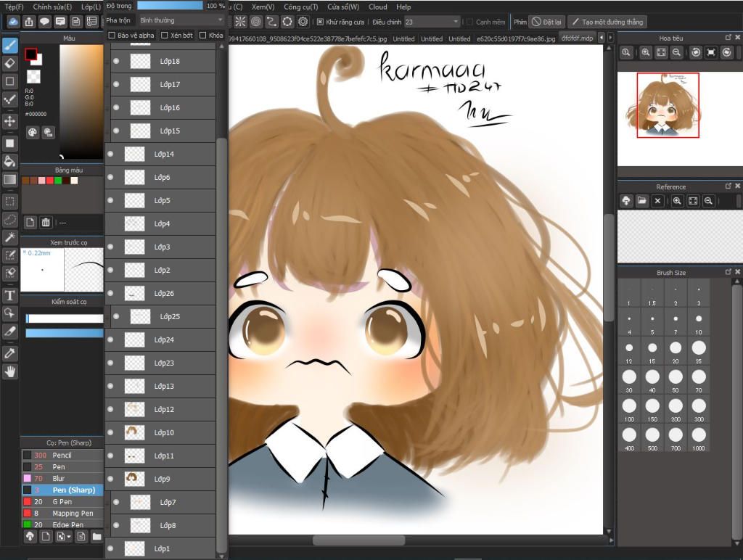
Task: Select the Bucket fill tool
Action: [x=10, y=162]
